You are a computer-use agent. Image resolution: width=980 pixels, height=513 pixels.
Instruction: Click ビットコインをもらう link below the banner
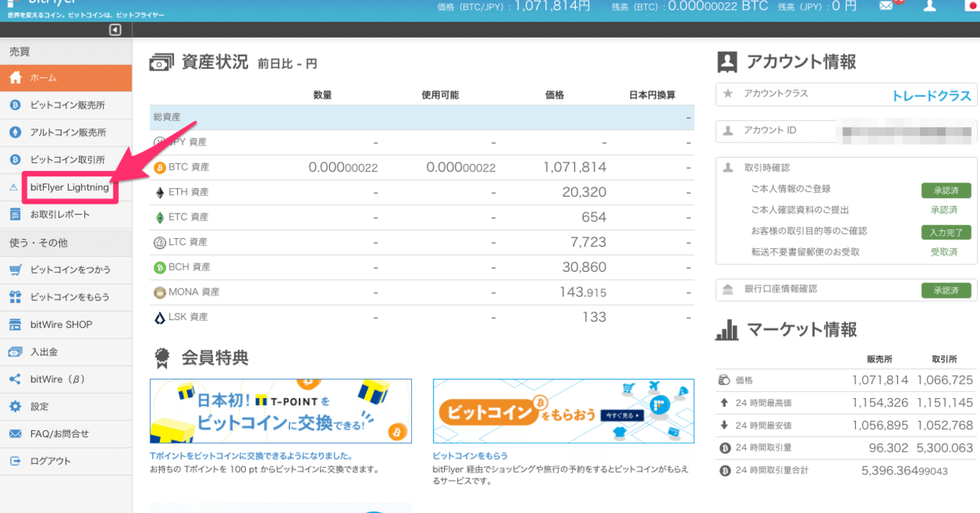point(470,456)
